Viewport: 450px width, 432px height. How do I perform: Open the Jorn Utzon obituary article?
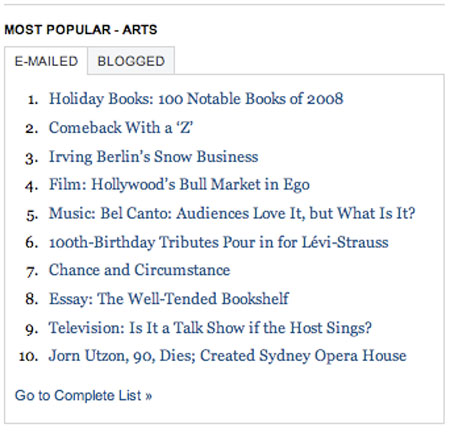pos(228,356)
